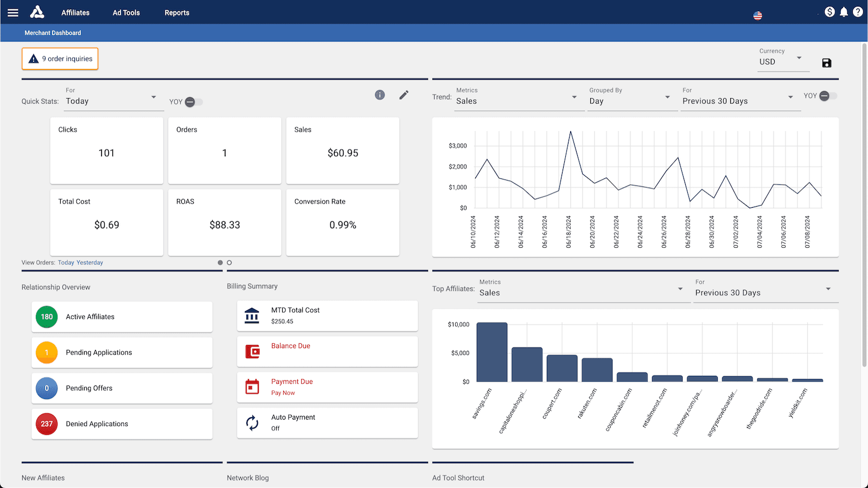Open the Currency dropdown showing USD
Image resolution: width=868 pixels, height=488 pixels.
tap(783, 61)
